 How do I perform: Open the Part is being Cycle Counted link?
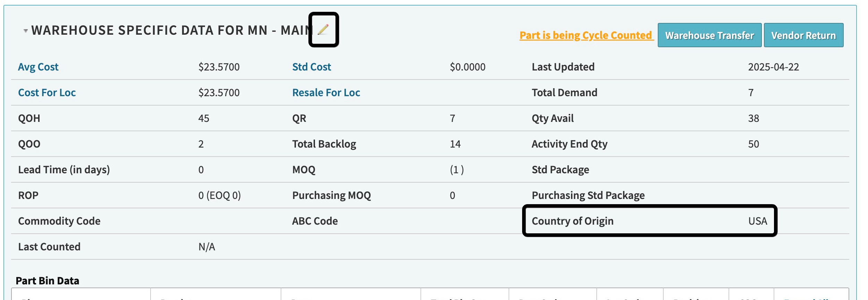click(586, 35)
